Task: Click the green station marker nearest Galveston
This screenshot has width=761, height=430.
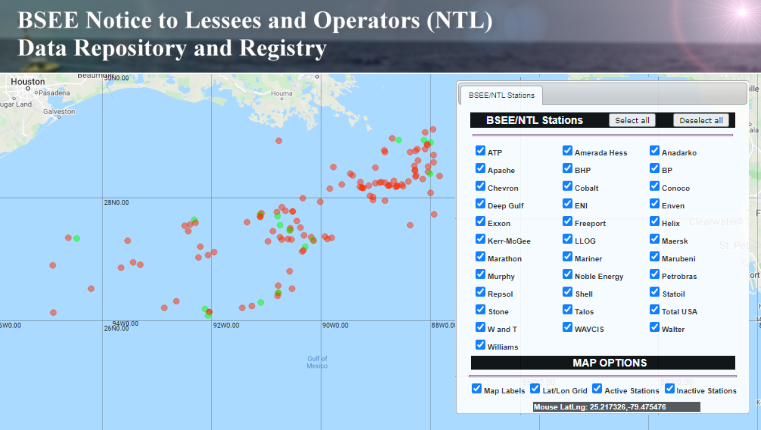Action: pyautogui.click(x=76, y=238)
